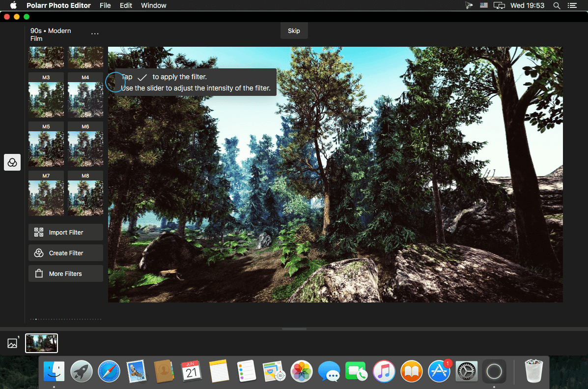This screenshot has width=588, height=389.
Task: Open Safari from the Dock
Action: click(109, 372)
